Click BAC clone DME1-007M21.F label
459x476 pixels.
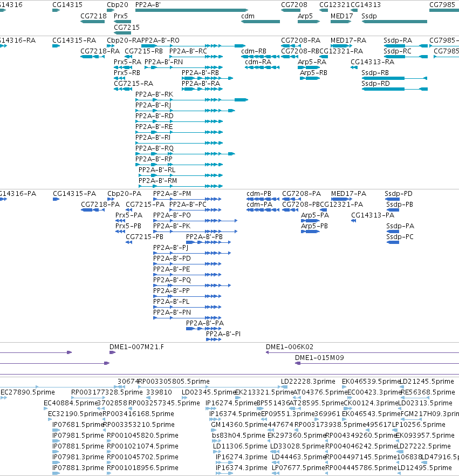(136, 347)
